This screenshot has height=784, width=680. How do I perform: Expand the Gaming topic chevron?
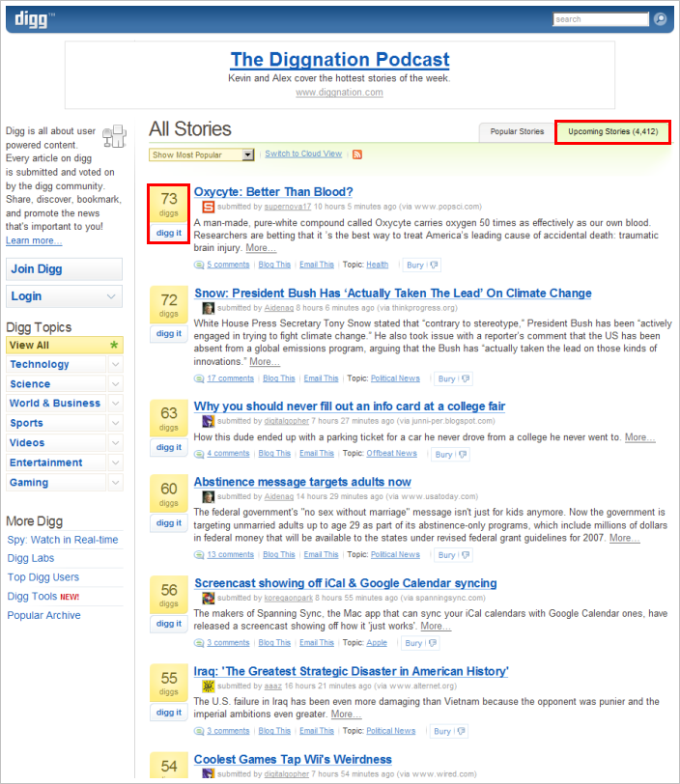point(116,483)
